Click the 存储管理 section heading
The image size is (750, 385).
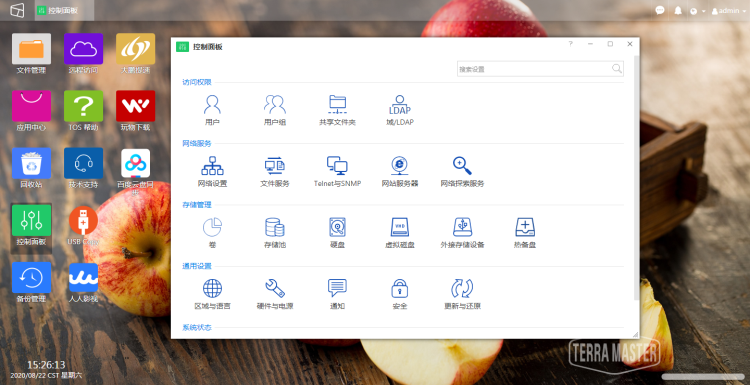(197, 205)
